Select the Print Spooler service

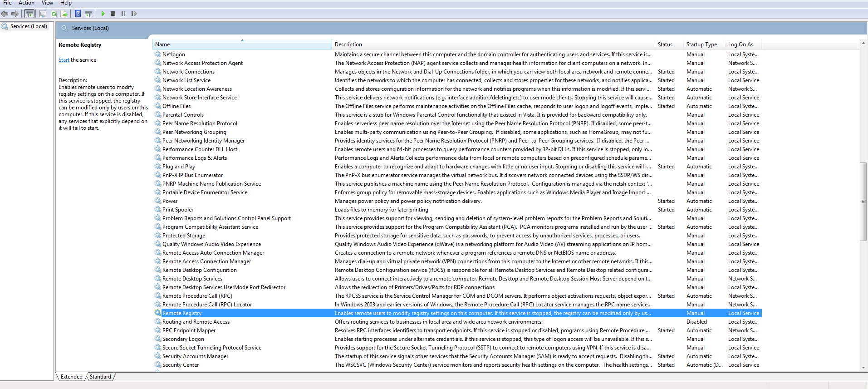178,210
